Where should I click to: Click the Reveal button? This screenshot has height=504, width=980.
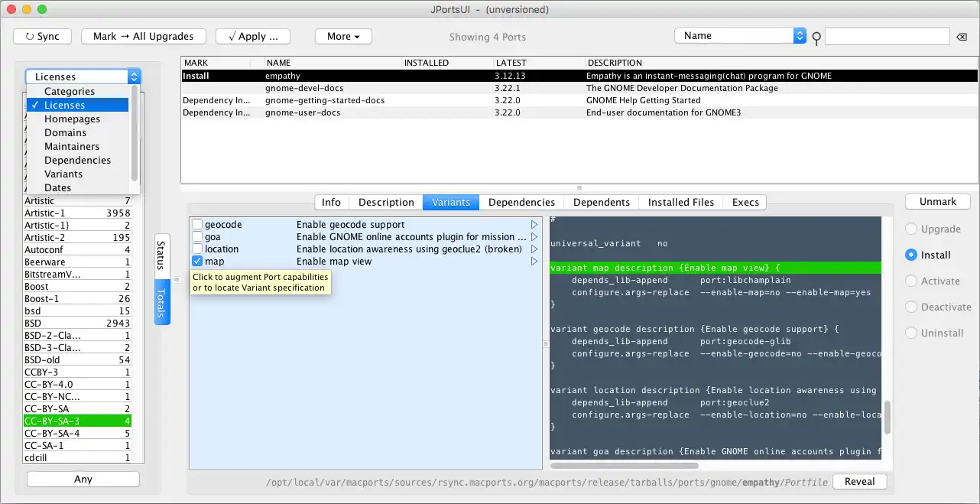click(x=859, y=481)
